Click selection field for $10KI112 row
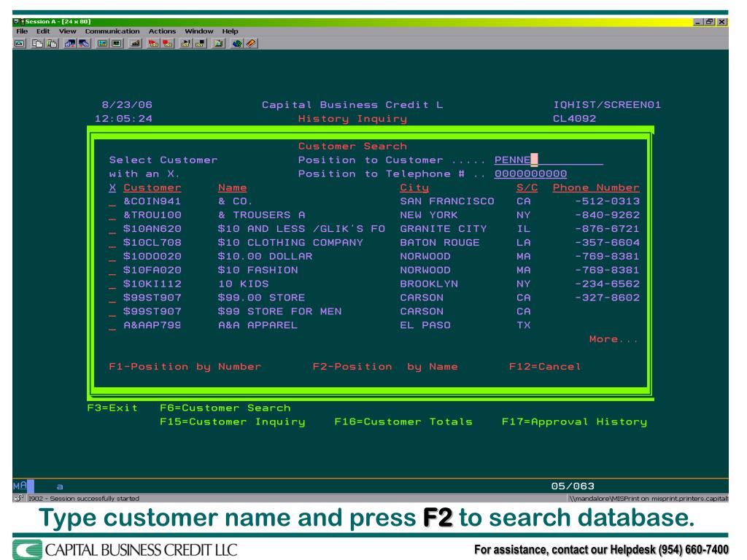The width and height of the screenshot is (747, 560). [112, 284]
